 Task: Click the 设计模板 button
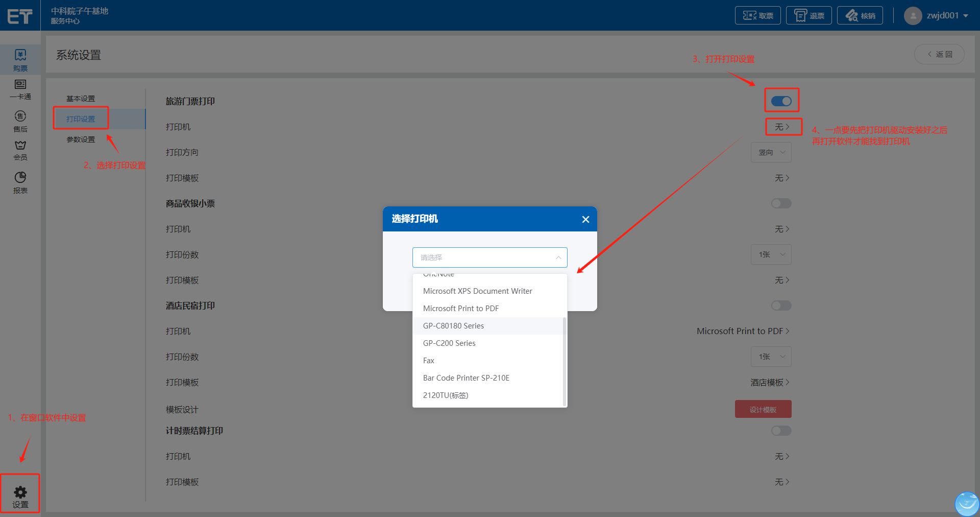[x=763, y=409]
